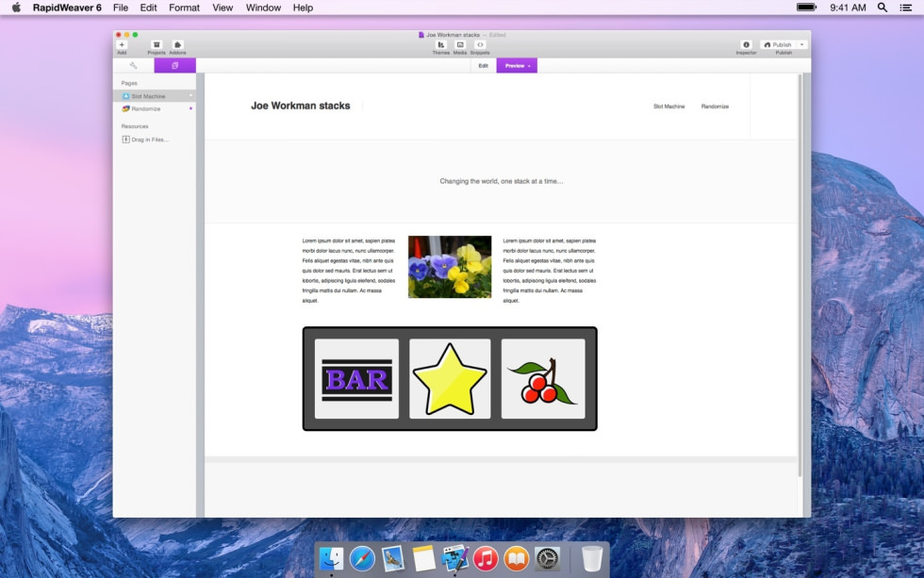Open Spotlight search in menu bar
The height and width of the screenshot is (578, 924).
pyautogui.click(x=883, y=8)
